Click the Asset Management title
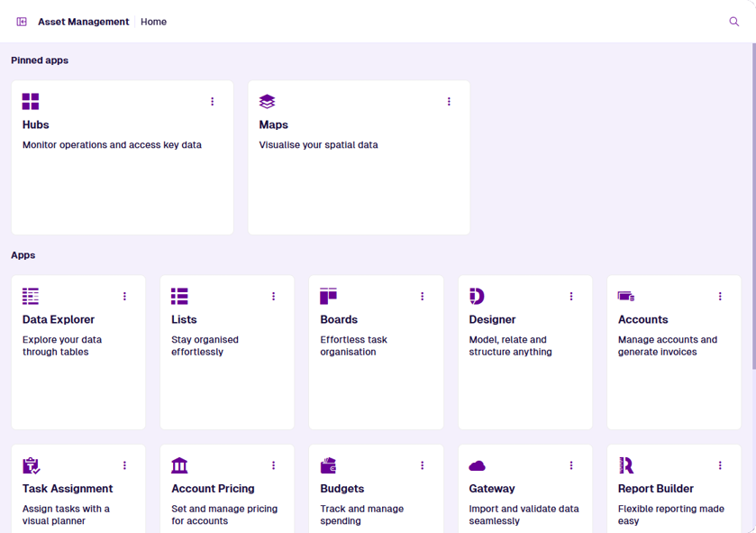 (x=83, y=22)
